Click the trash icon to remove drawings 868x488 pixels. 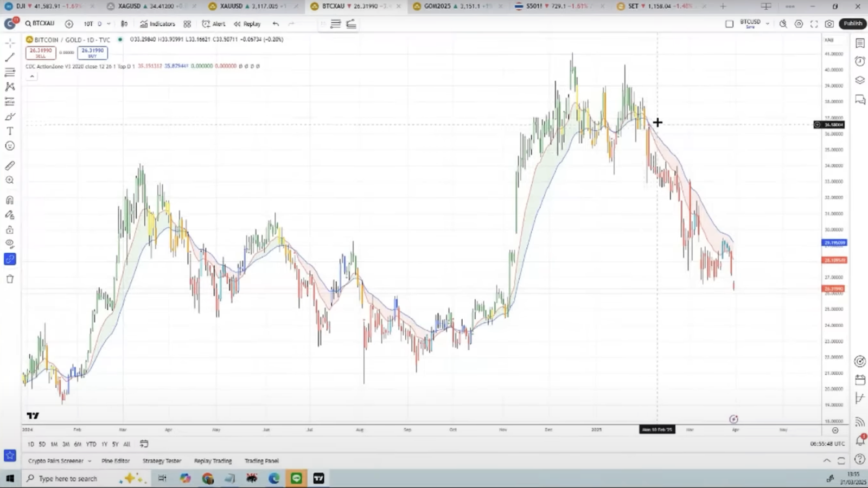pos(10,279)
